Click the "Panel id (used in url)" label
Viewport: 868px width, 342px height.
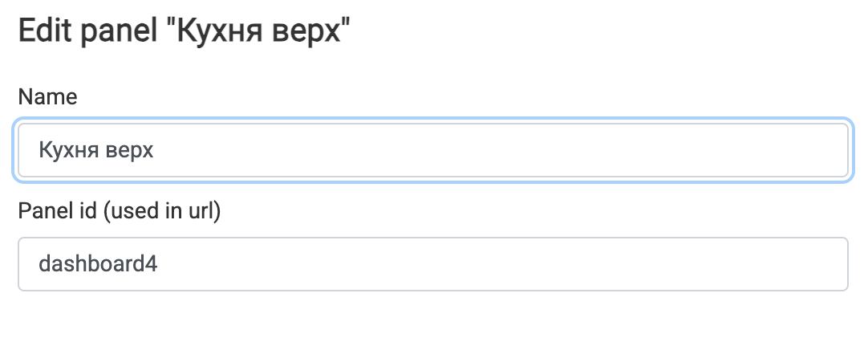tap(119, 211)
